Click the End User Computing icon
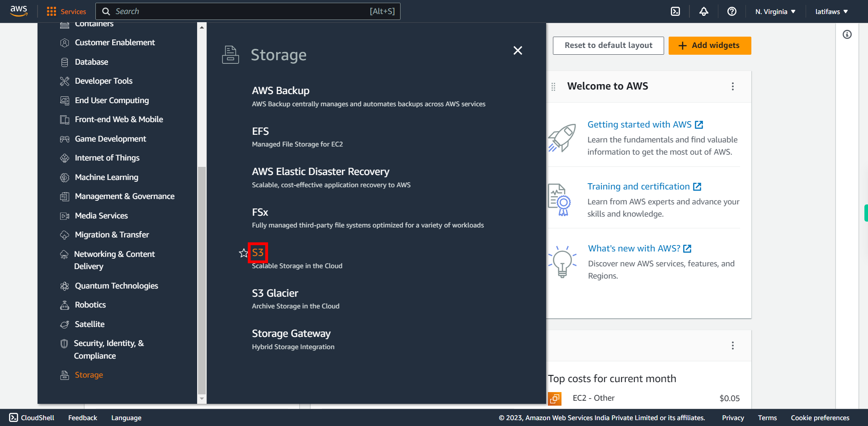Screen dimensions: 868x426 (65, 100)
